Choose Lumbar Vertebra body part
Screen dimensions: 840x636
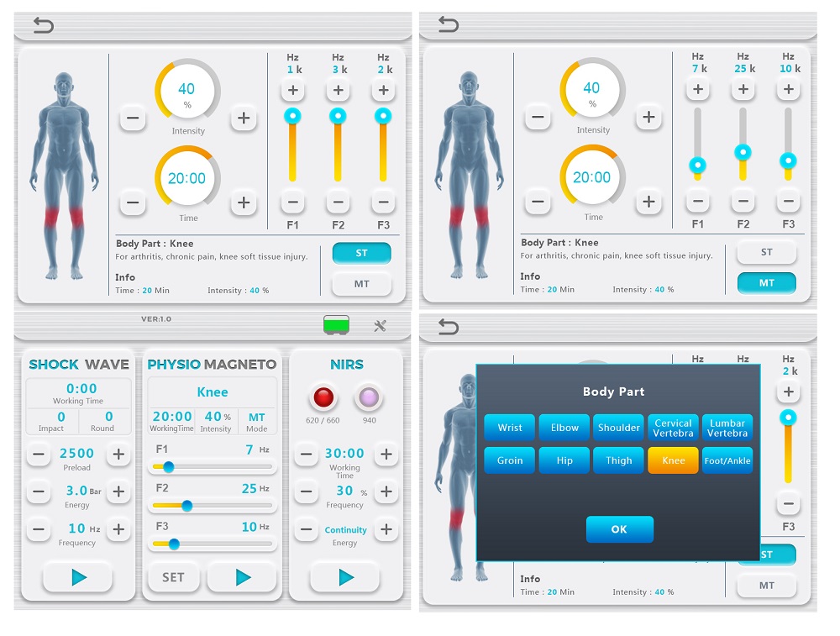(x=727, y=428)
